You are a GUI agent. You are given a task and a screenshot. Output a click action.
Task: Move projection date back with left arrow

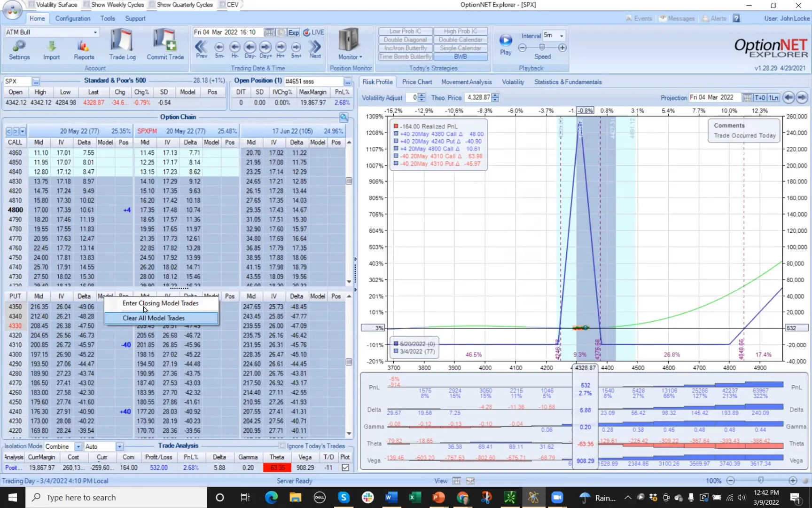(789, 97)
